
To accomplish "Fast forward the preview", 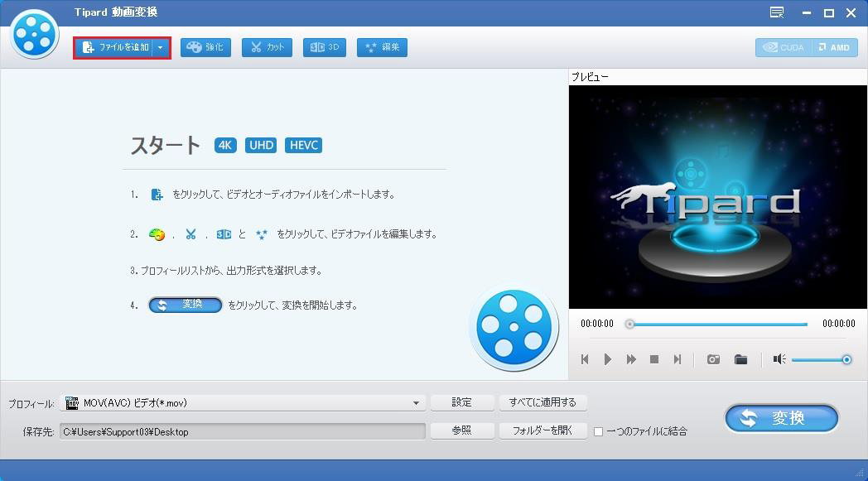I will 631,360.
